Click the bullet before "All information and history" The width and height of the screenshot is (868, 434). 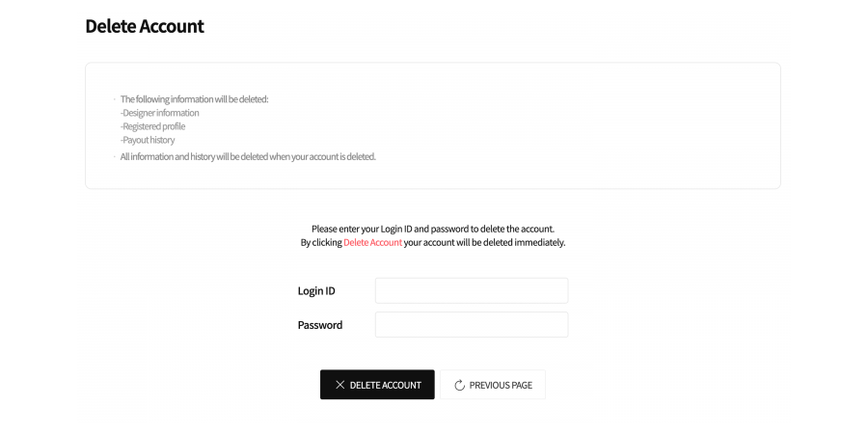pyautogui.click(x=114, y=156)
